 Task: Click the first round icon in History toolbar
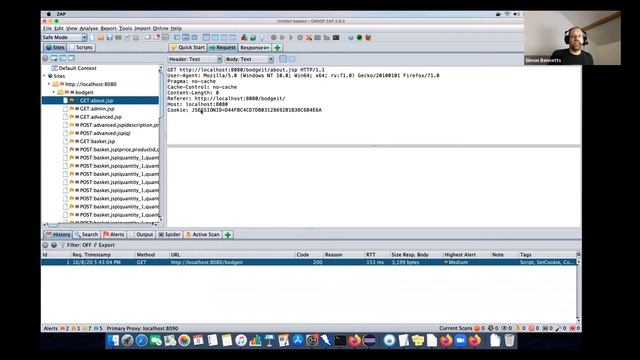tap(45, 245)
